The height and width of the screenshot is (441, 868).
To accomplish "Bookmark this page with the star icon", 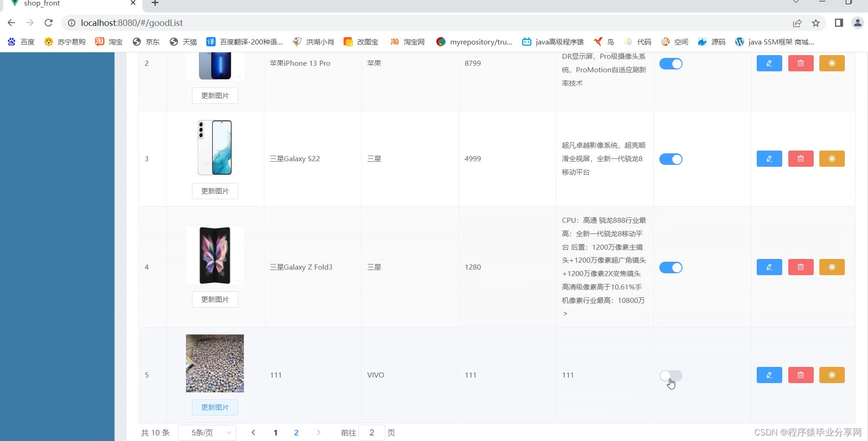I will 816,23.
